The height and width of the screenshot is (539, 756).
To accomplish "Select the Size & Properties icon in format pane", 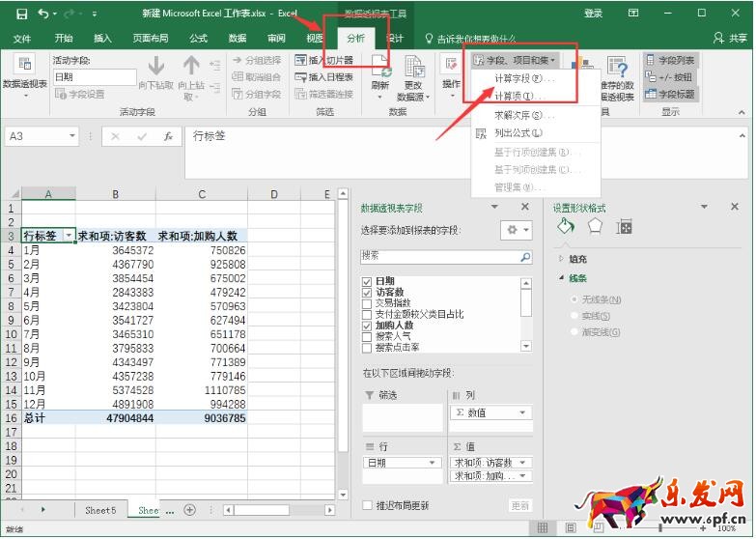I will 625,226.
